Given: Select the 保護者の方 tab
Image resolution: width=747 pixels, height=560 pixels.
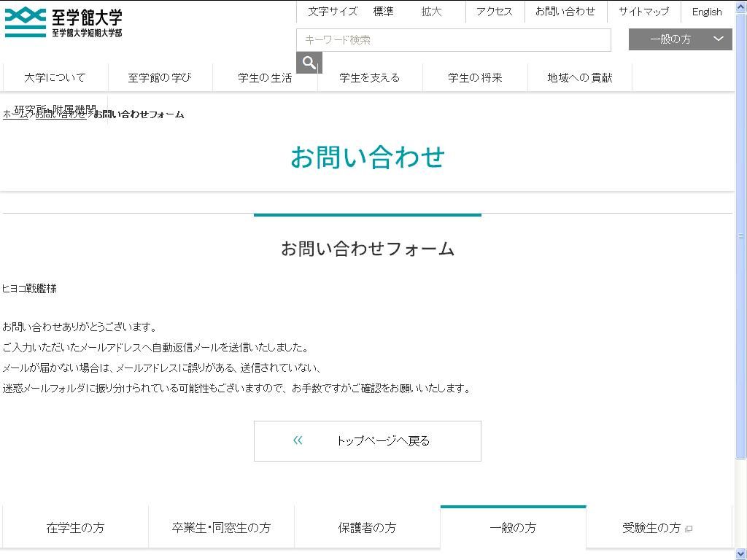Looking at the screenshot, I should [x=367, y=528].
